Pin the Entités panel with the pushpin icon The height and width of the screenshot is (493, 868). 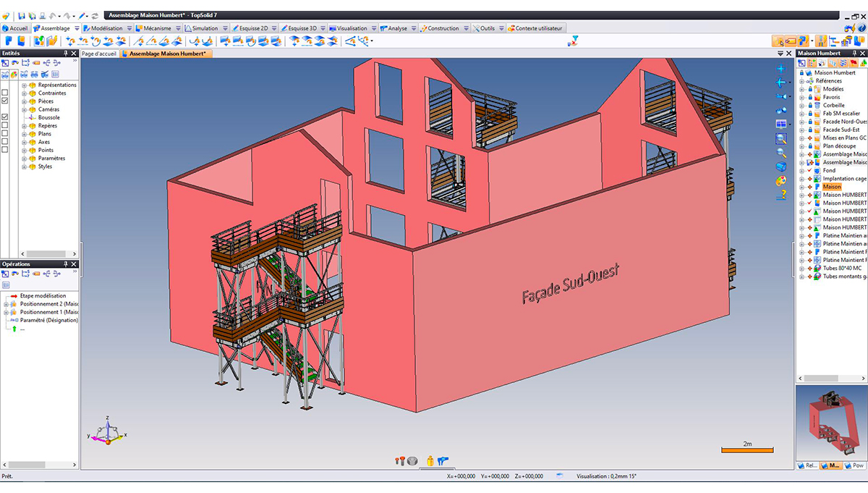pos(66,54)
